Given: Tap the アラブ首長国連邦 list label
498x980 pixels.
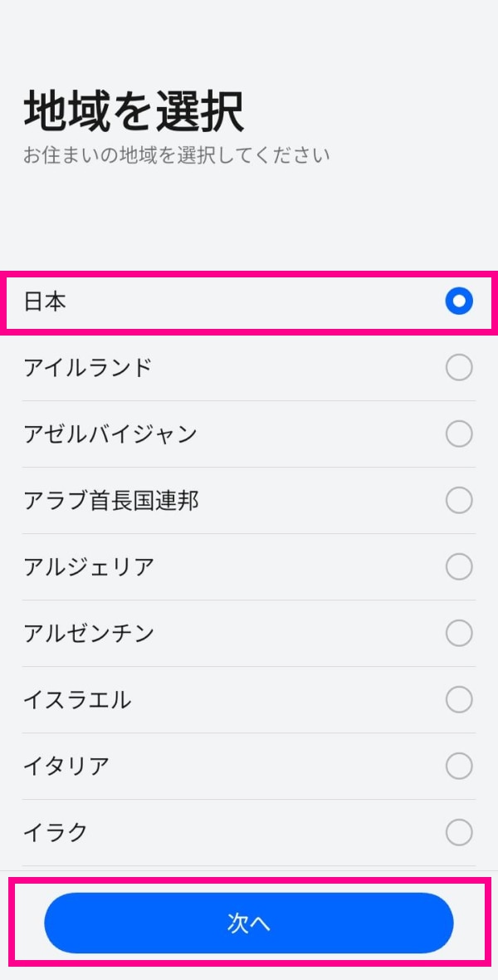Looking at the screenshot, I should pos(111,500).
